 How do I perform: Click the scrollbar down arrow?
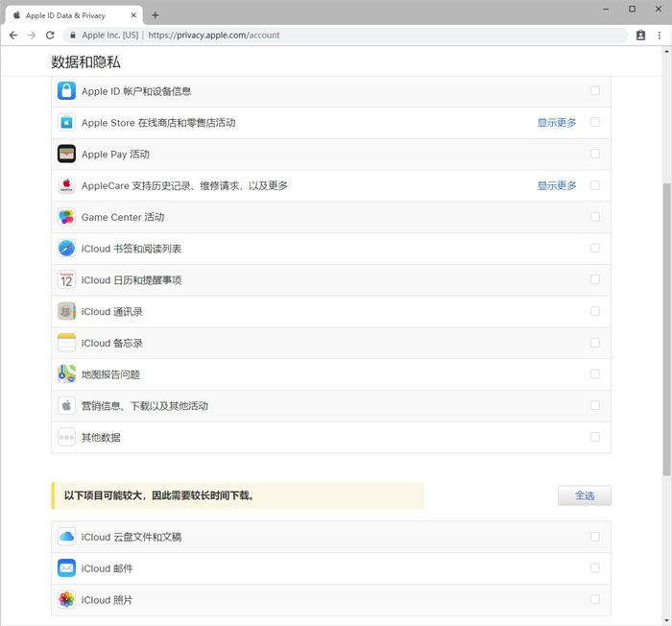coord(666,620)
